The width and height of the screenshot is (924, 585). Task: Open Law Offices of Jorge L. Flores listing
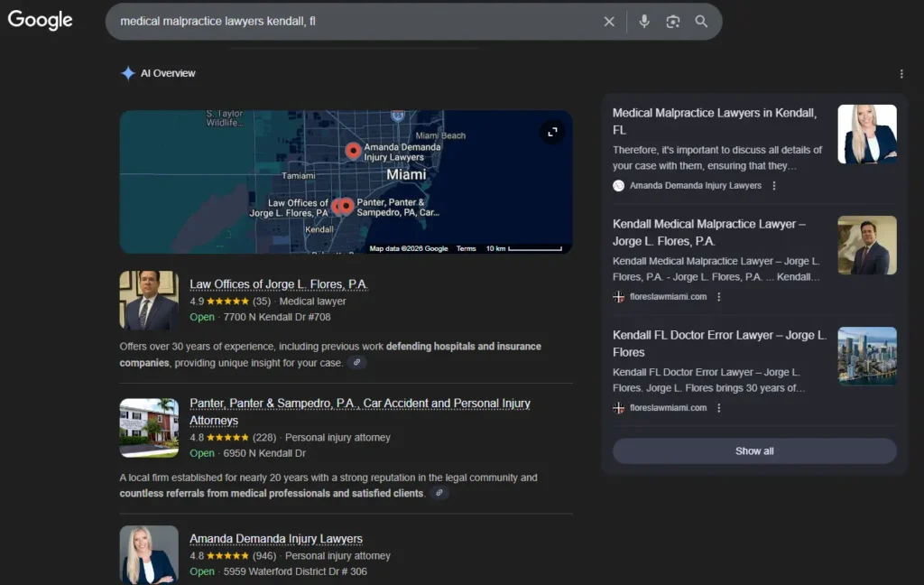click(279, 284)
